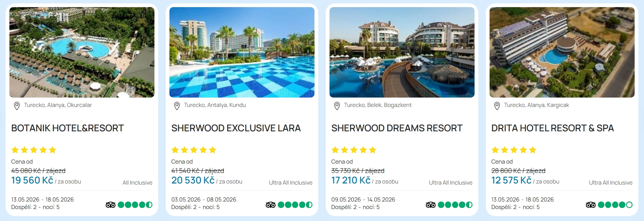Click location pin icon for Alanya, Okurcalar

click(x=17, y=106)
